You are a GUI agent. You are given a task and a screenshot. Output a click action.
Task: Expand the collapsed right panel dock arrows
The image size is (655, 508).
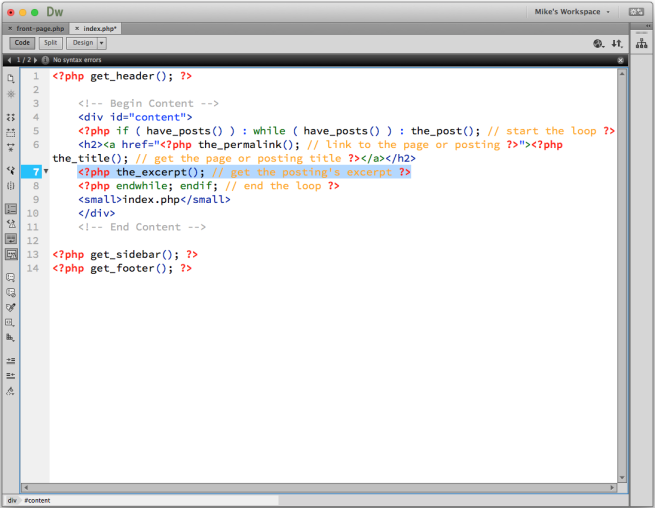coord(648,26)
